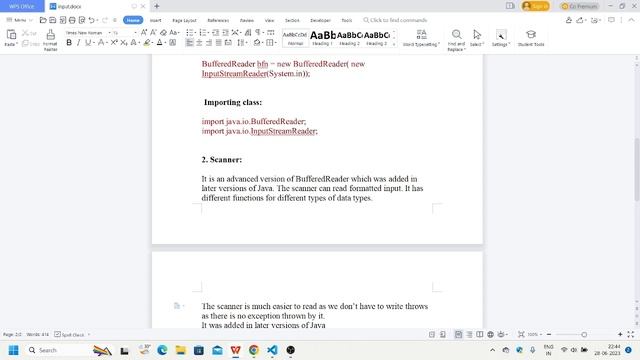
Task: Click the Format Painter tool
Action: pyautogui.click(x=50, y=40)
